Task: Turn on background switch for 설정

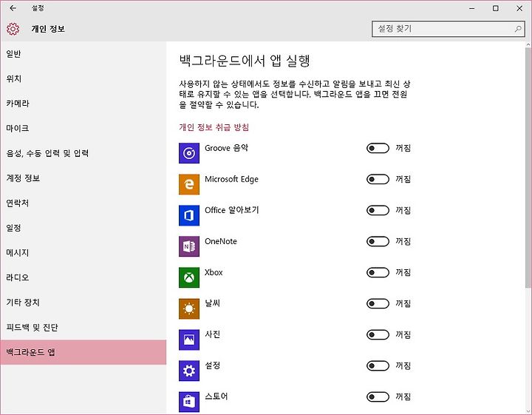Action: pos(378,365)
